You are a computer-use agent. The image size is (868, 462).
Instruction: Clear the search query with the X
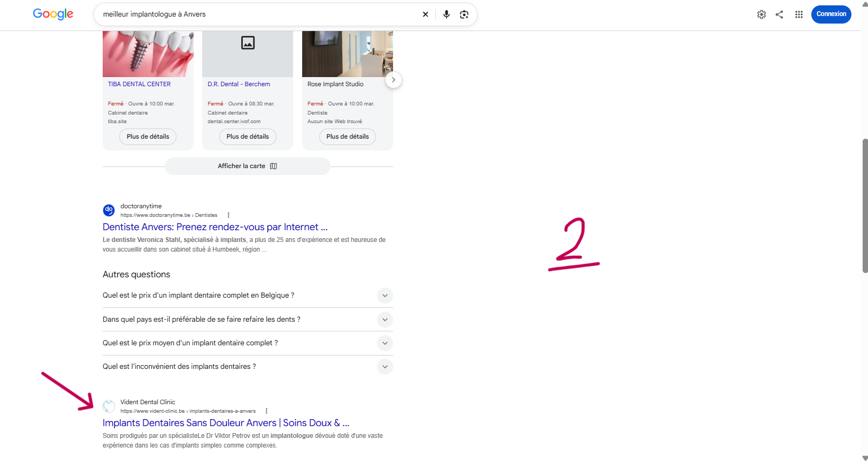tap(425, 14)
